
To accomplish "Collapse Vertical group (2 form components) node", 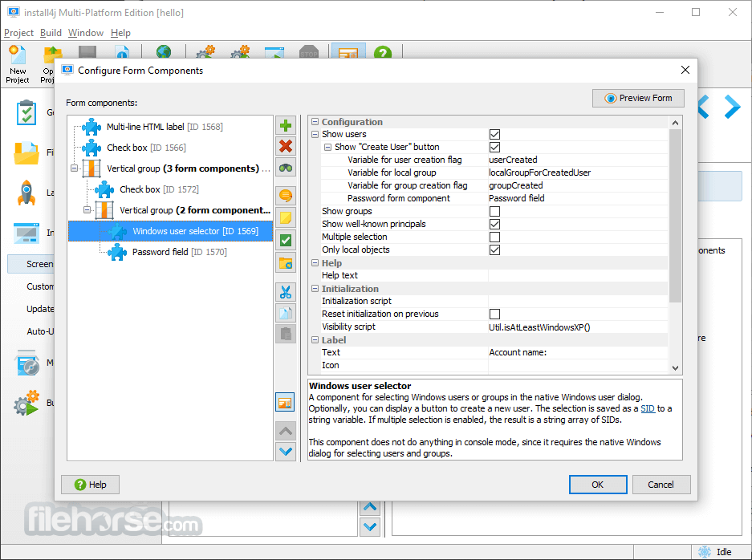I will (x=87, y=210).
